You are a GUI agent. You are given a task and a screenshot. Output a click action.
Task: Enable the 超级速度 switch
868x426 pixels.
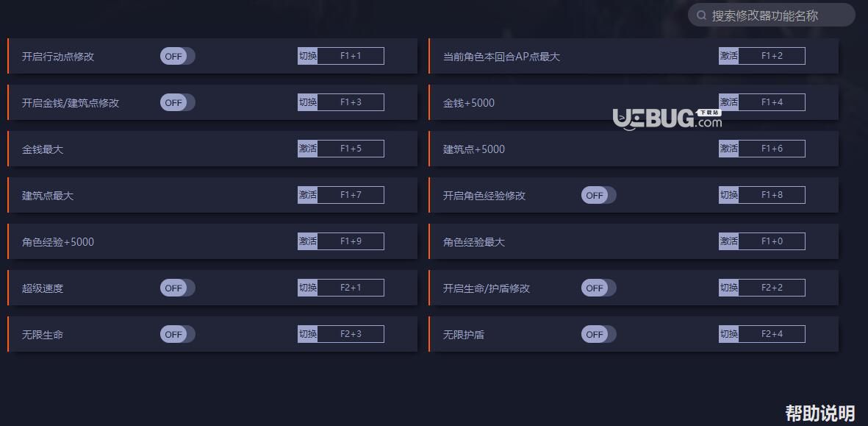point(178,288)
